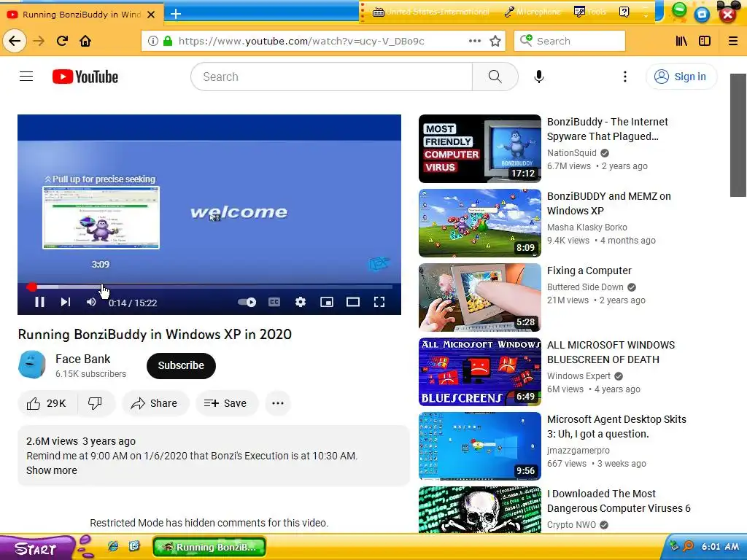Open I Downloaded Most Dangerous Computer Viruses 6
Image resolution: width=747 pixels, height=560 pixels.
619,500
